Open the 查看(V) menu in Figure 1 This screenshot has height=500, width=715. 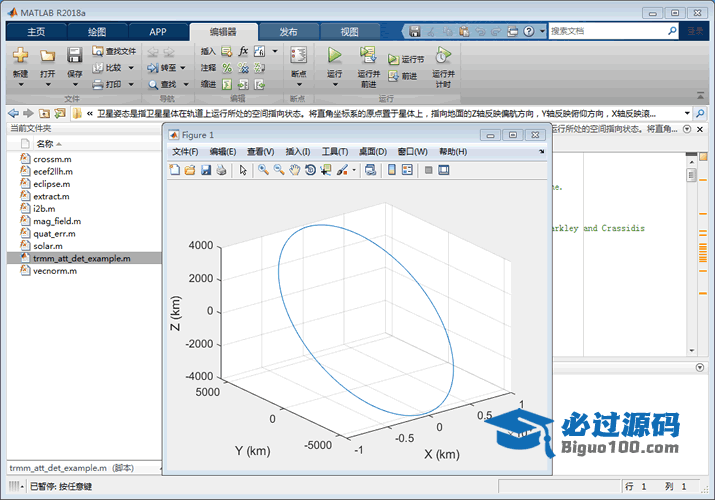pyautogui.click(x=260, y=151)
